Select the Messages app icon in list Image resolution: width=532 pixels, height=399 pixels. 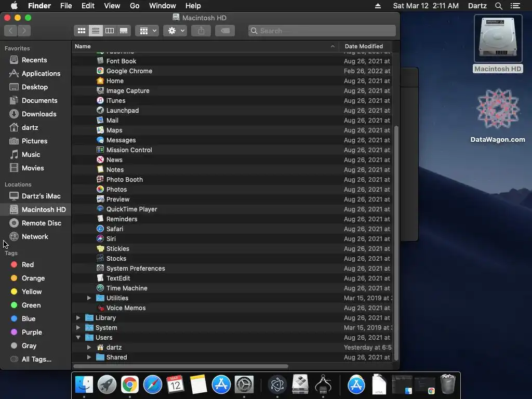tap(100, 140)
